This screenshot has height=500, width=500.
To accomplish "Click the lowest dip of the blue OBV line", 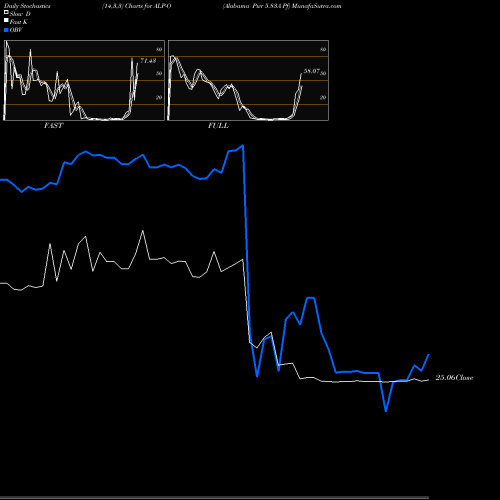I will click(x=386, y=411).
